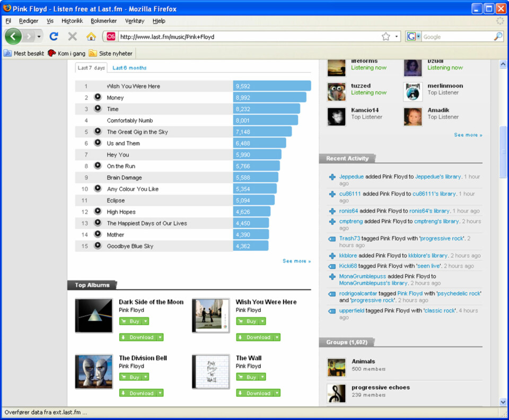
Task: Stop loading with the X toolbar icon
Action: (73, 37)
